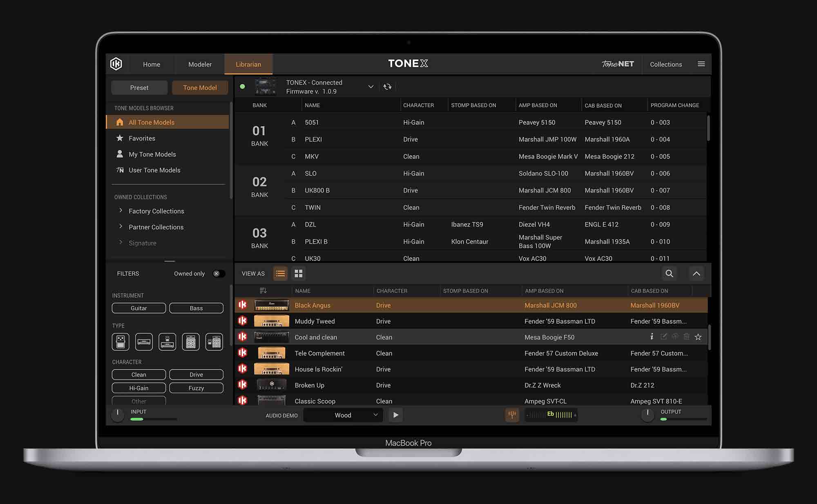The width and height of the screenshot is (817, 504).
Task: Open the hamburger menu icon
Action: point(701,64)
